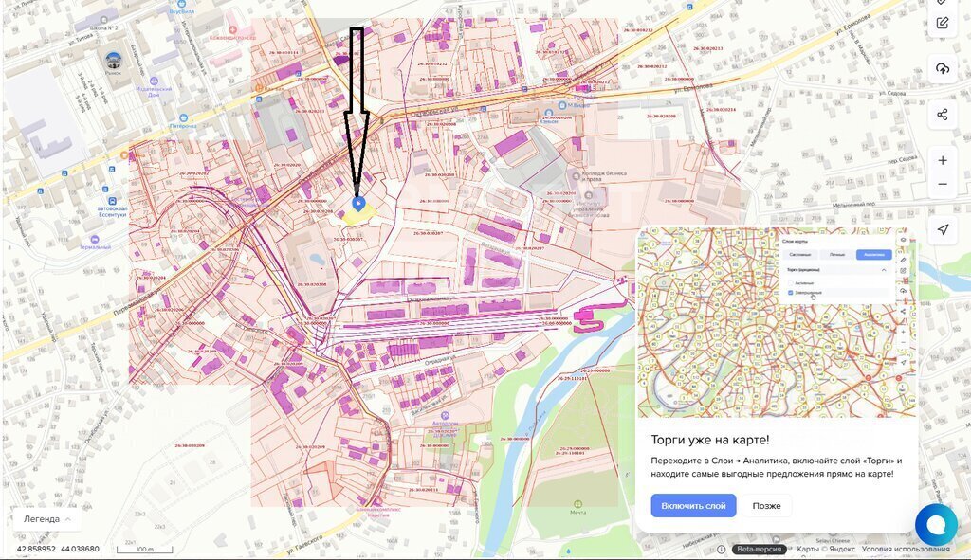
Task: Zoom in with the plus button
Action: [942, 160]
